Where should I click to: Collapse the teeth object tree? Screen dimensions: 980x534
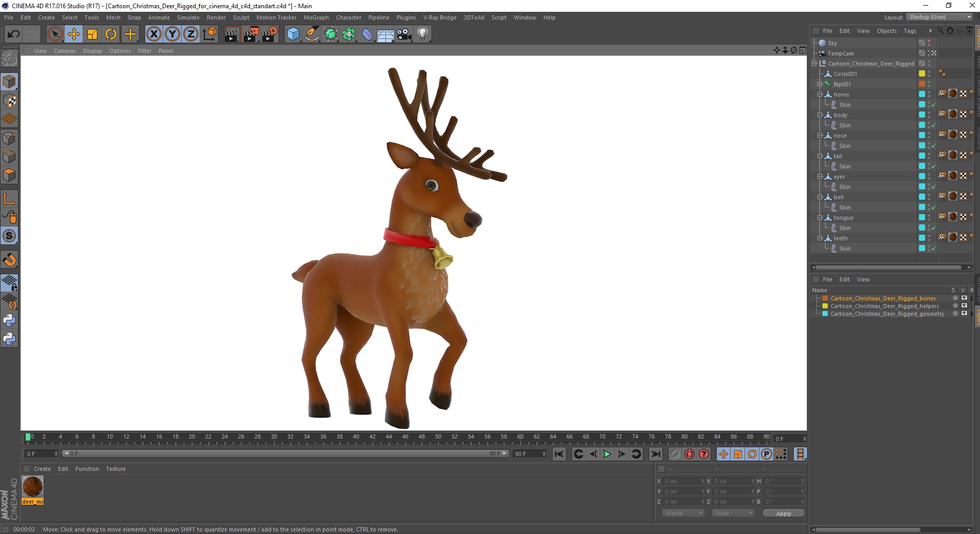(820, 238)
